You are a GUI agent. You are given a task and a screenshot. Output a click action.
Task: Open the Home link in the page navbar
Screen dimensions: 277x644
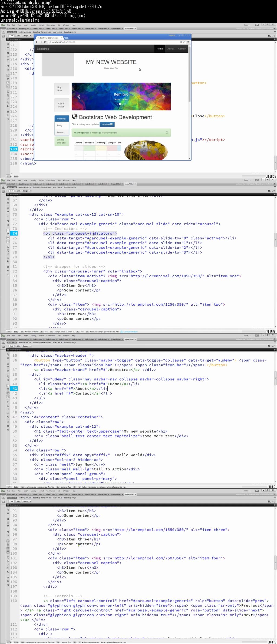pos(160,49)
